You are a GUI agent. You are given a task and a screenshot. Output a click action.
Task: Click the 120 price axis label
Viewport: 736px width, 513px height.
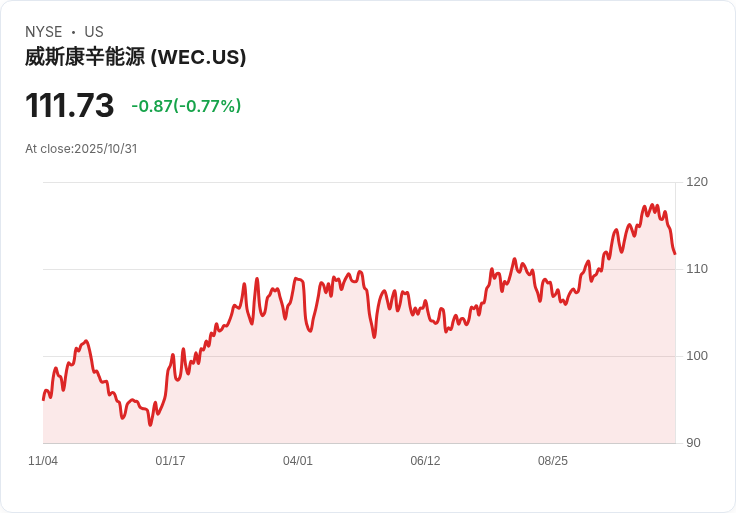tap(697, 182)
